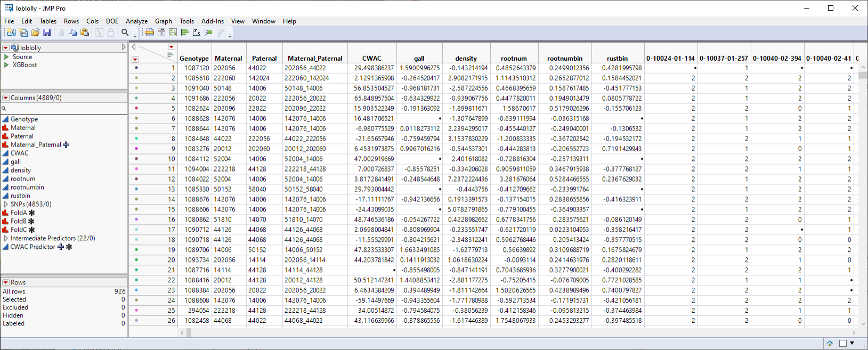Open the Rows panel red triangle menu
The height and width of the screenshot is (350, 868).
click(x=6, y=282)
